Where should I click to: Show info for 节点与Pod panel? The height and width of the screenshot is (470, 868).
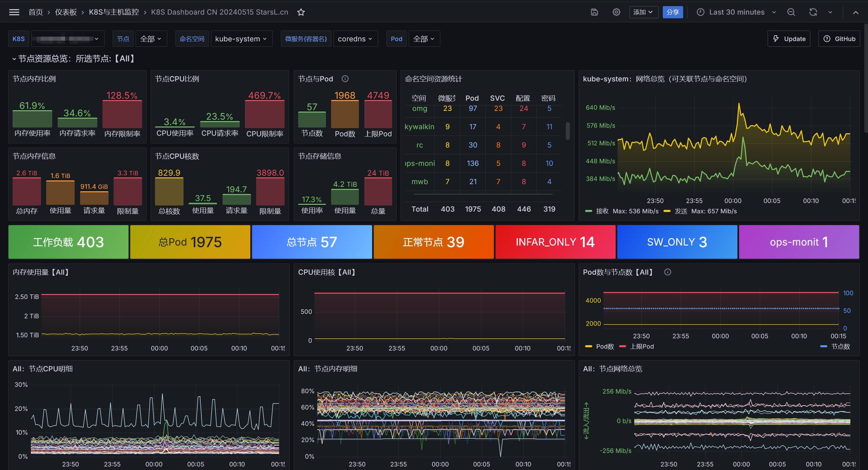(x=345, y=79)
